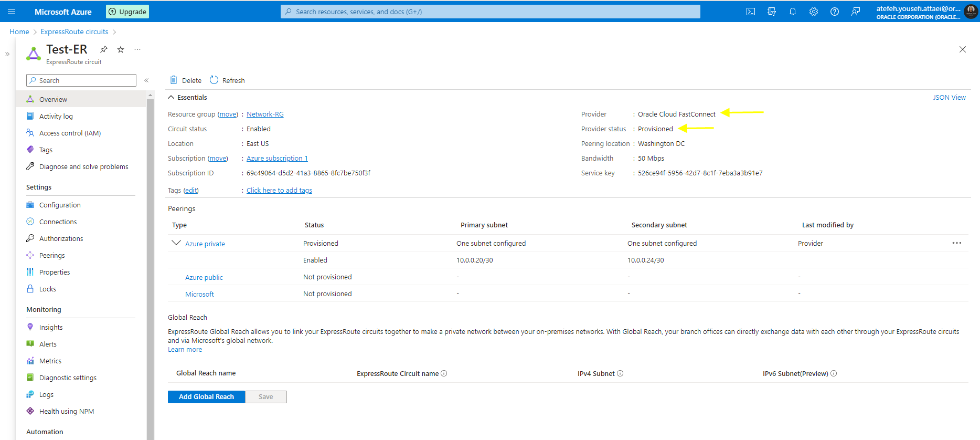Click the help question mark icon
Image resolution: width=980 pixels, height=440 pixels.
point(835,12)
